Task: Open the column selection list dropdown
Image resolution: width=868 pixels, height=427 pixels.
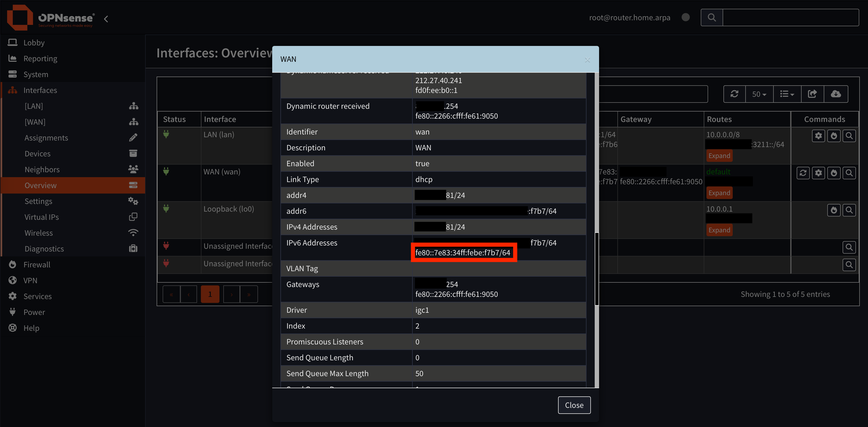Action: (787, 94)
